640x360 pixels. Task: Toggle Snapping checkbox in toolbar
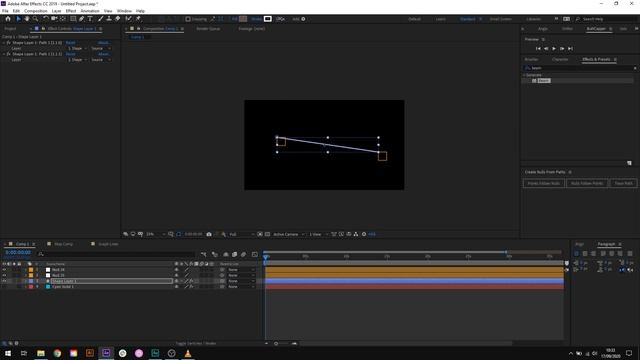pyautogui.click(x=188, y=19)
